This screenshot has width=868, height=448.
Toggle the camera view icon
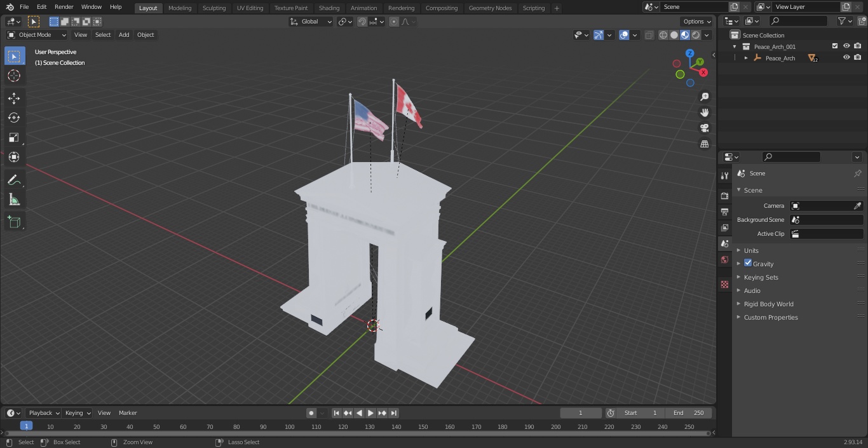(704, 128)
